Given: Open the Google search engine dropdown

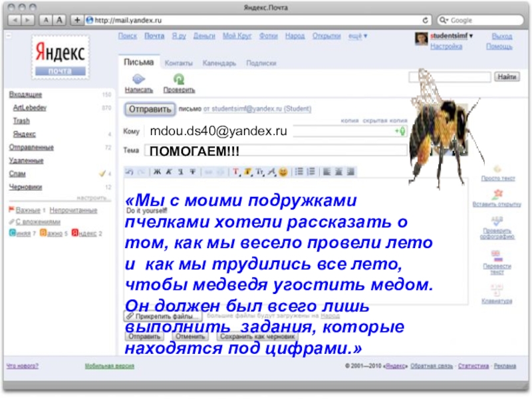Looking at the screenshot, I should [444, 21].
